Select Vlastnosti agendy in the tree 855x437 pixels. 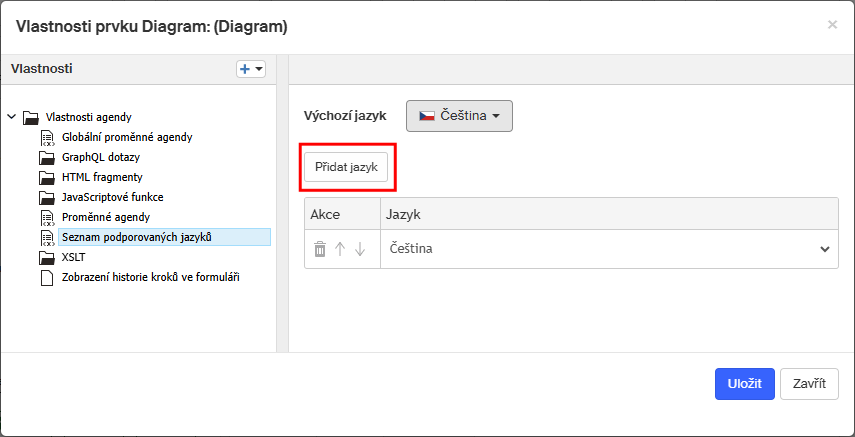(x=88, y=117)
